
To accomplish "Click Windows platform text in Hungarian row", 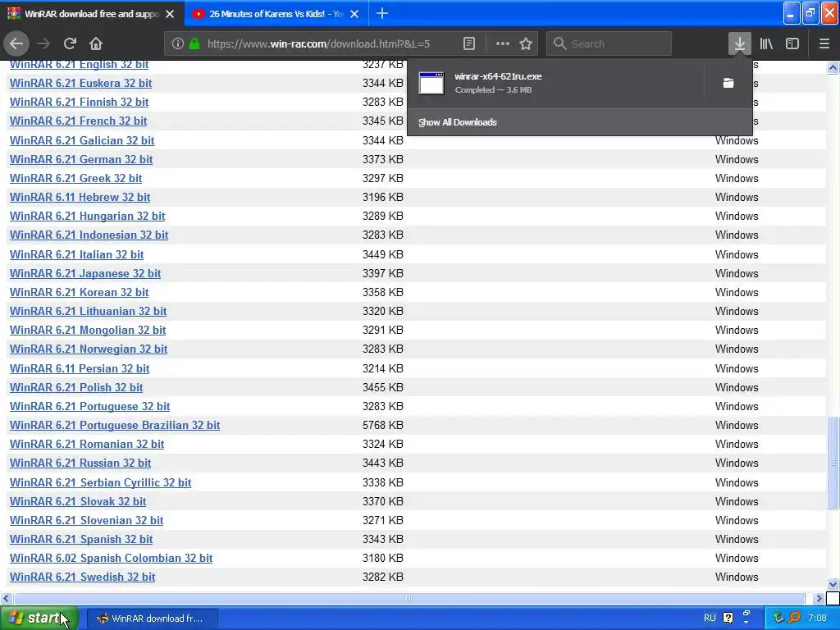I will pyautogui.click(x=737, y=216).
